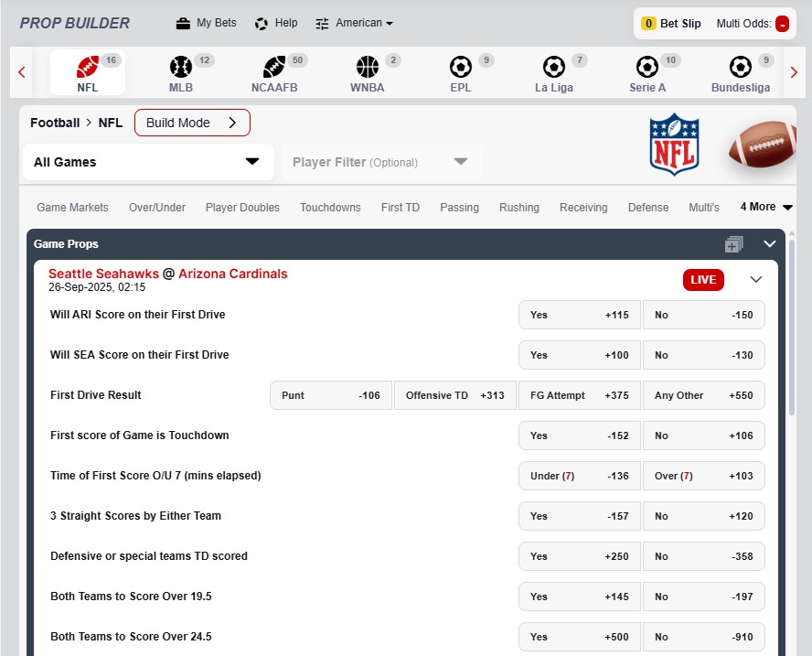Switch to Over/Under tab

tap(157, 208)
